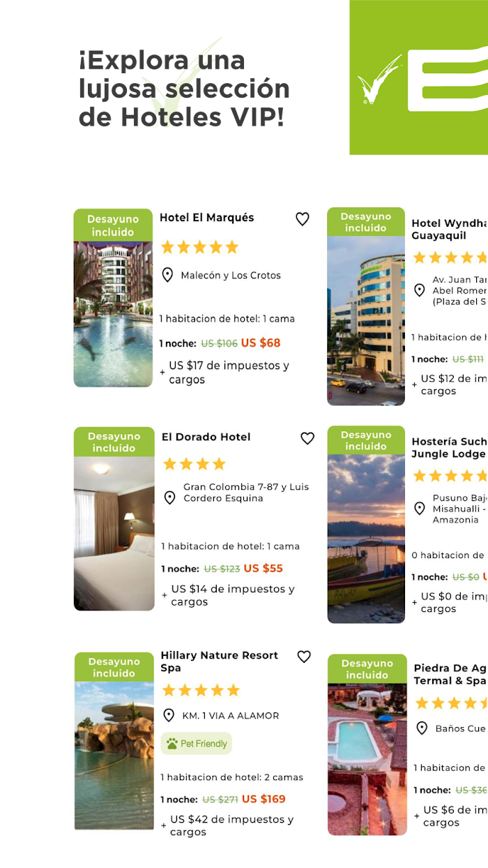Image resolution: width=488 pixels, height=868 pixels.
Task: Click the Pet Friendly paw badge
Action: tap(197, 744)
